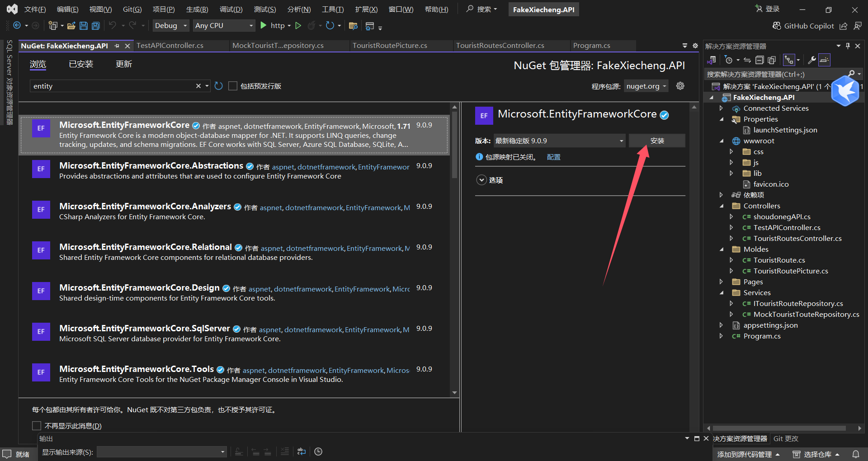
Task: Open the Debug (调试) menu
Action: tap(231, 9)
